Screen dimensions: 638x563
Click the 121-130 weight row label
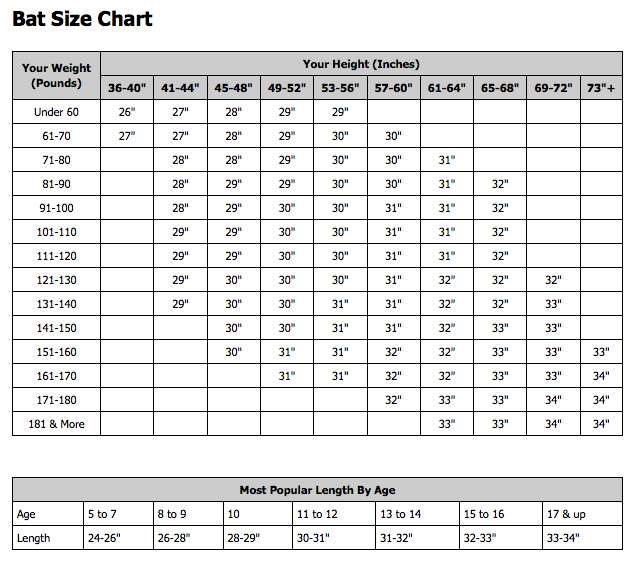(57, 280)
